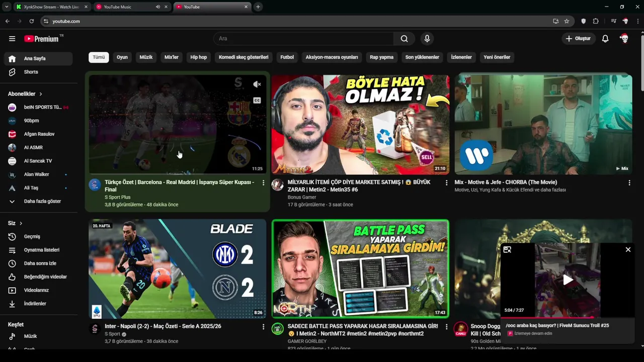Open Geçmiş history in sidebar
This screenshot has width=644, height=362.
(x=38, y=236)
